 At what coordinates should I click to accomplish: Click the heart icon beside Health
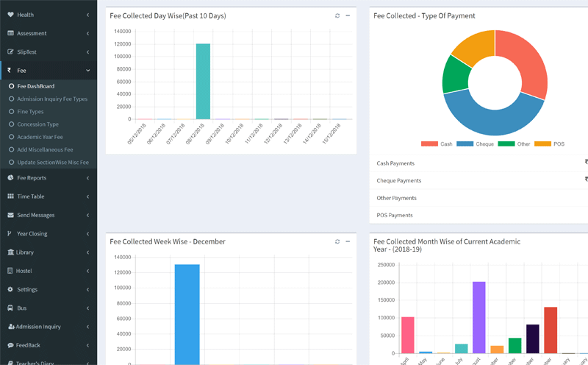click(x=10, y=15)
